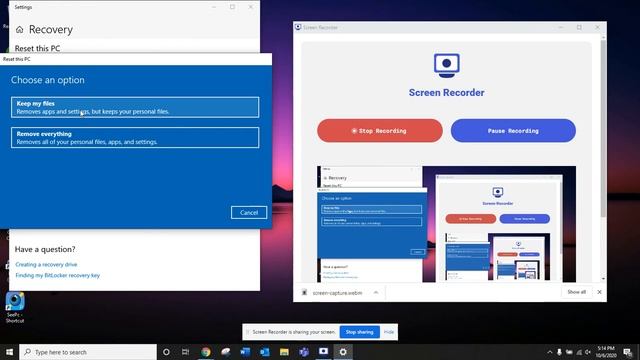Click the Have a question? heading
This screenshot has height=360, width=640.
(45, 249)
